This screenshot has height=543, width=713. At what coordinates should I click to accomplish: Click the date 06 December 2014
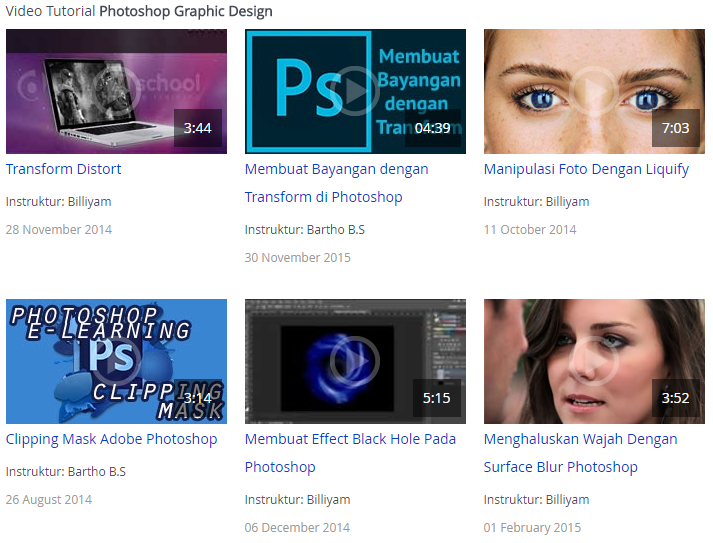coord(297,528)
